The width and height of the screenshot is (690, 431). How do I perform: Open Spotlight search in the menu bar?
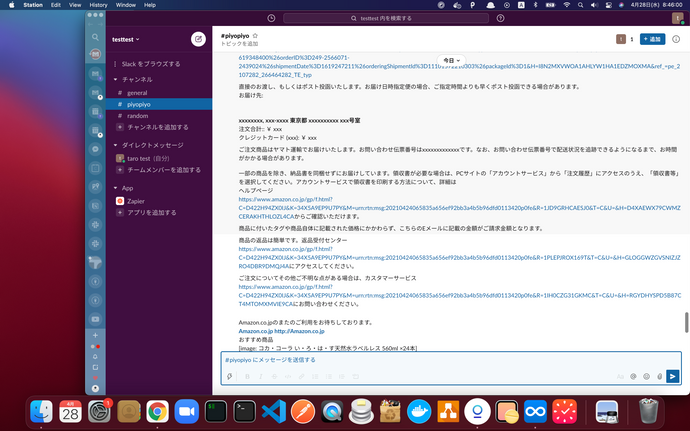[x=580, y=5]
